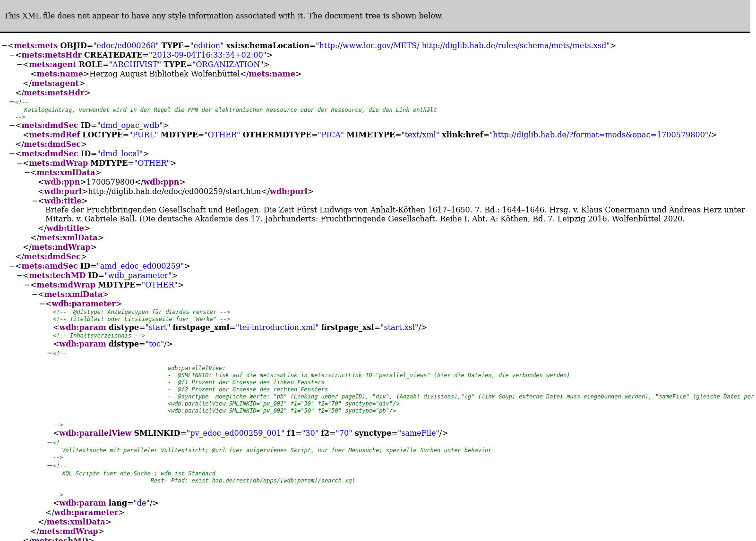Click CREATEDATE value 2013-09-04T16:33:34+02:00
The image size is (756, 541).
click(x=207, y=55)
